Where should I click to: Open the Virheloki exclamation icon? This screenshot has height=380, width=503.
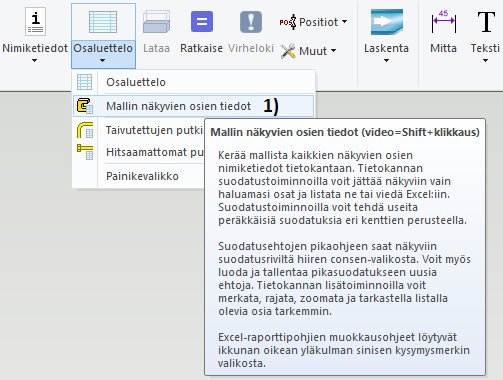click(x=251, y=22)
